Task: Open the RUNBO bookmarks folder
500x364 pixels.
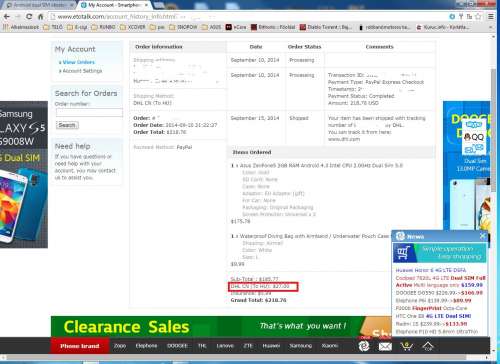Action: 103,27
